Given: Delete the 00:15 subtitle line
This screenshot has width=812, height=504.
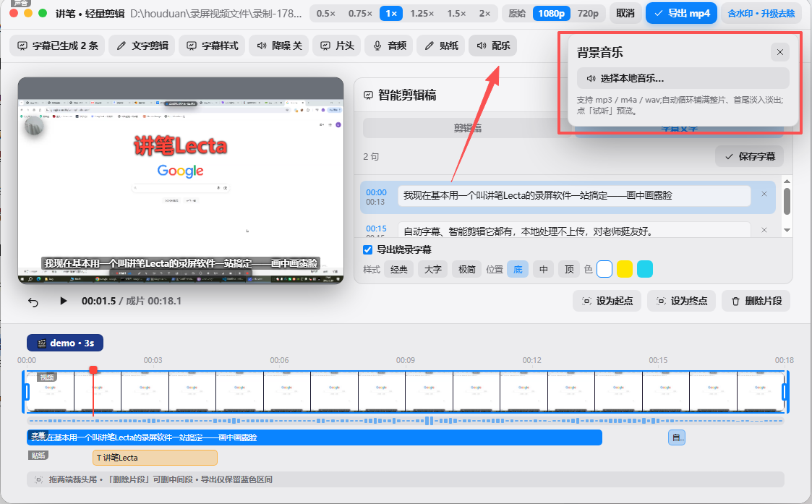Looking at the screenshot, I should [x=764, y=230].
